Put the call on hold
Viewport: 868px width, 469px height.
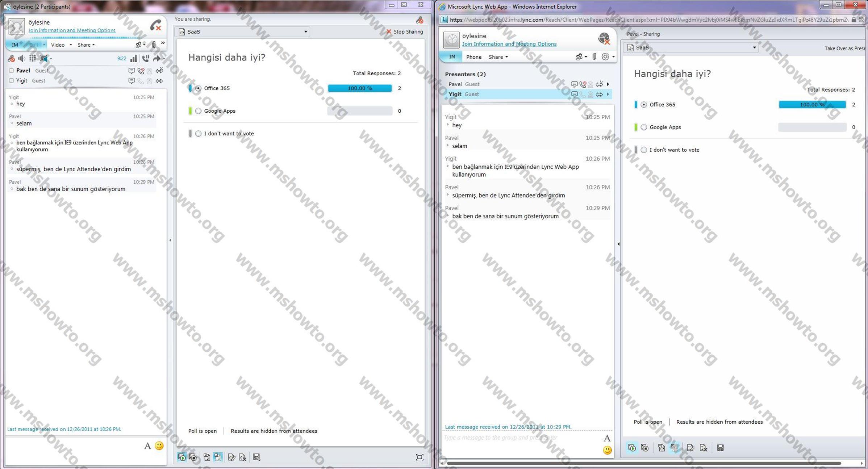click(x=145, y=58)
